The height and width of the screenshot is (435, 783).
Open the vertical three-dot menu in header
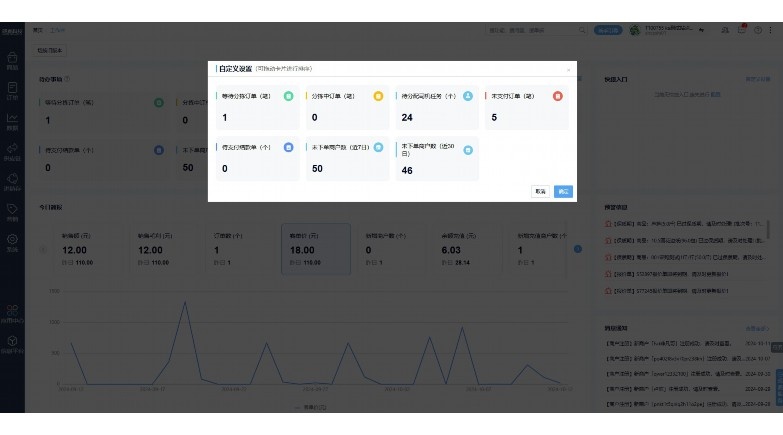tap(771, 30)
